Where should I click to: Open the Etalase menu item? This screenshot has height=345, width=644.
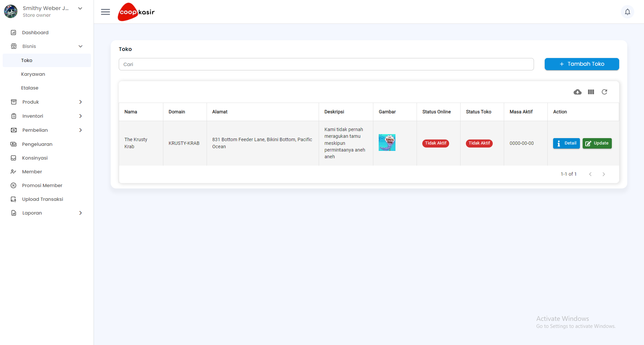30,88
